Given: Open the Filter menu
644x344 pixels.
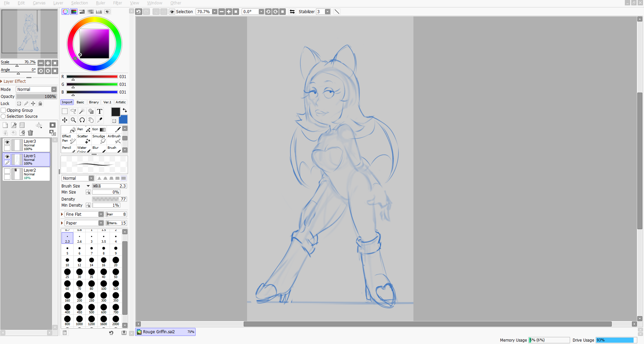Looking at the screenshot, I should [118, 3].
